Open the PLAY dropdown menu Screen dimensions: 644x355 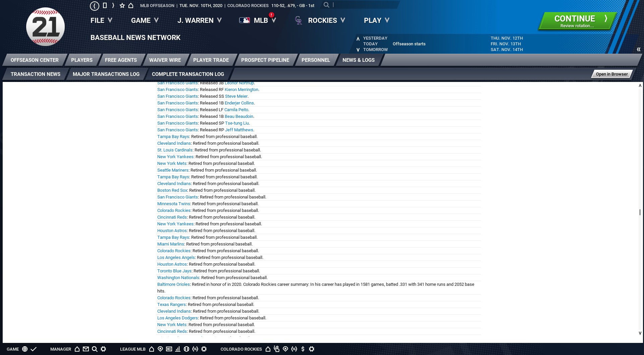point(376,20)
